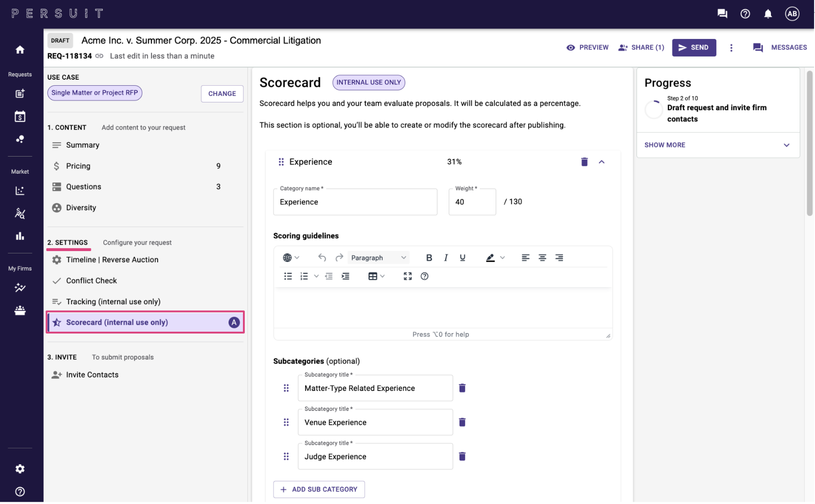The width and height of the screenshot is (815, 504).
Task: Align text left
Action: click(526, 258)
